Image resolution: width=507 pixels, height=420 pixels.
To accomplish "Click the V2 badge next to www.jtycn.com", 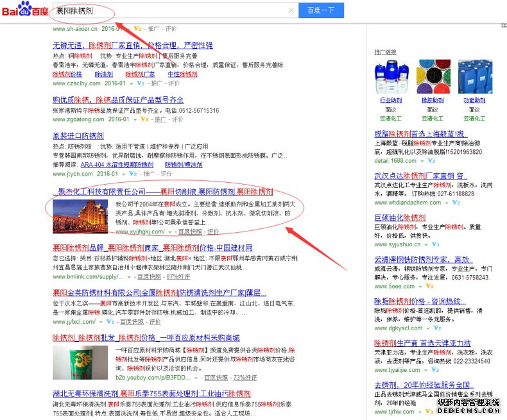I will coord(133,174).
